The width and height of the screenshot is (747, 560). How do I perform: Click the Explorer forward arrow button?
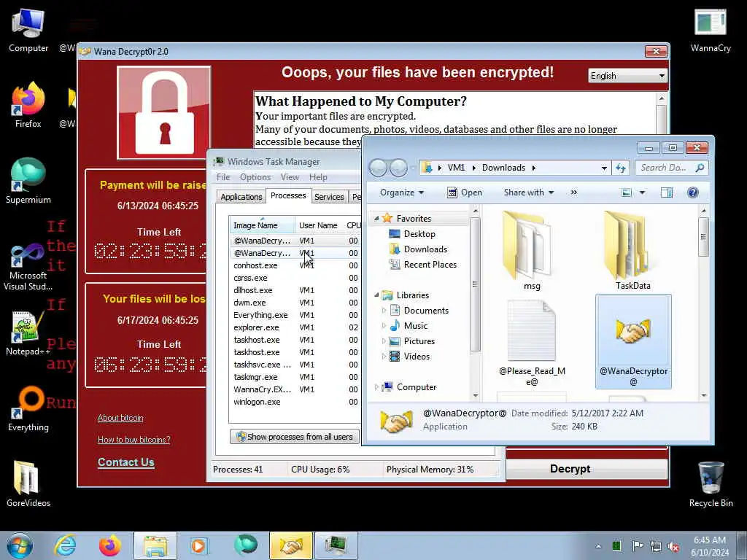(398, 168)
